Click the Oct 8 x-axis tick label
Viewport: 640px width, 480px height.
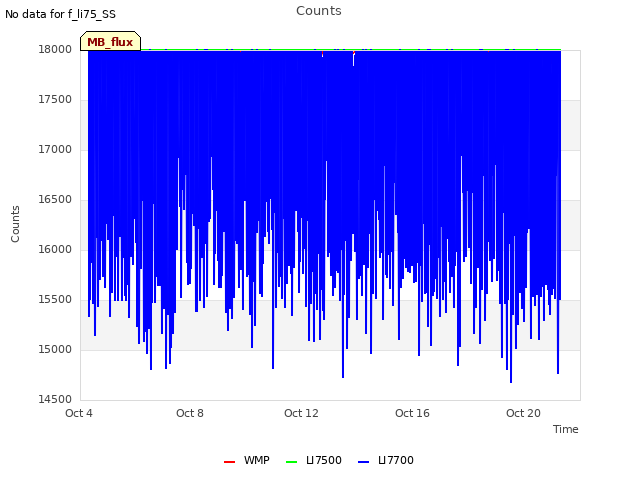click(x=190, y=413)
